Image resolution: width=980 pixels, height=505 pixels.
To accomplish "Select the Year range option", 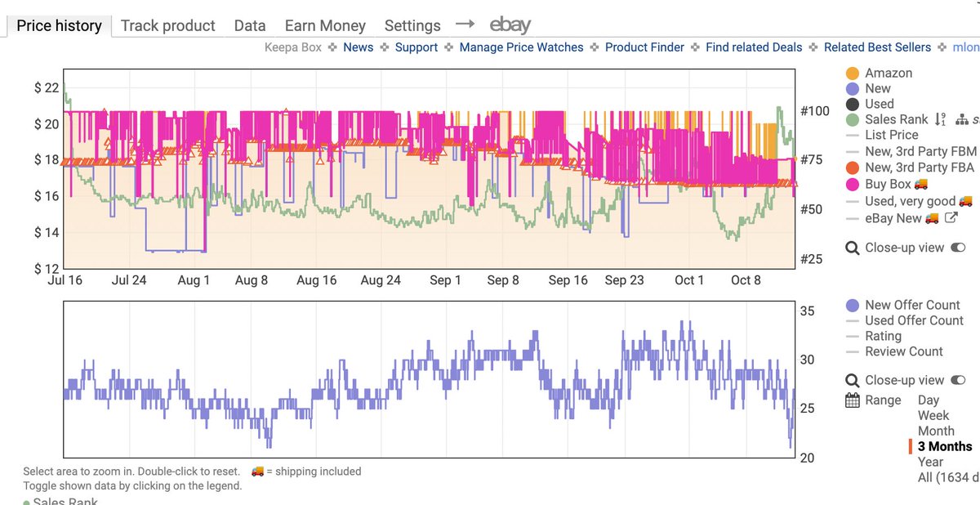I will point(930,462).
